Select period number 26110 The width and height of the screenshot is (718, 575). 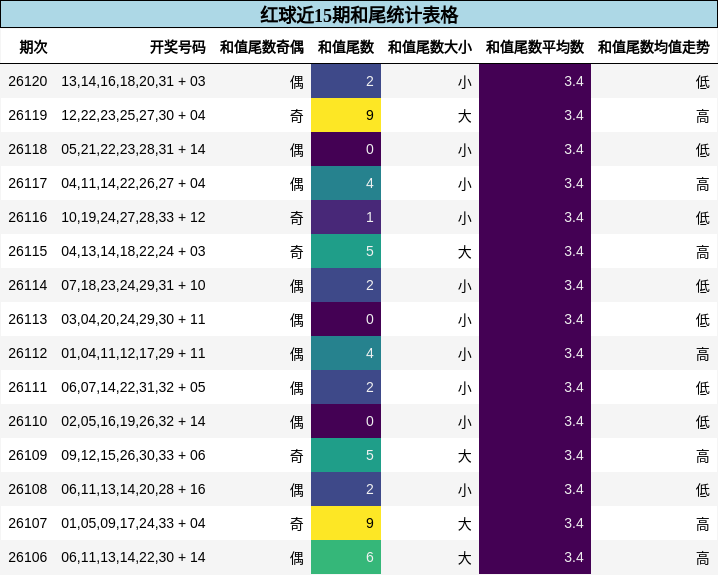(x=27, y=421)
